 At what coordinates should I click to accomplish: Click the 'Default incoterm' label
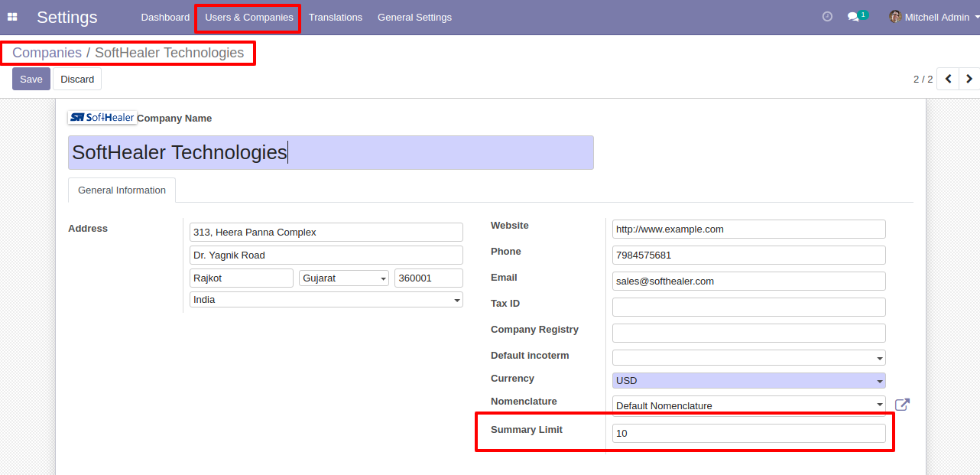[530, 356]
